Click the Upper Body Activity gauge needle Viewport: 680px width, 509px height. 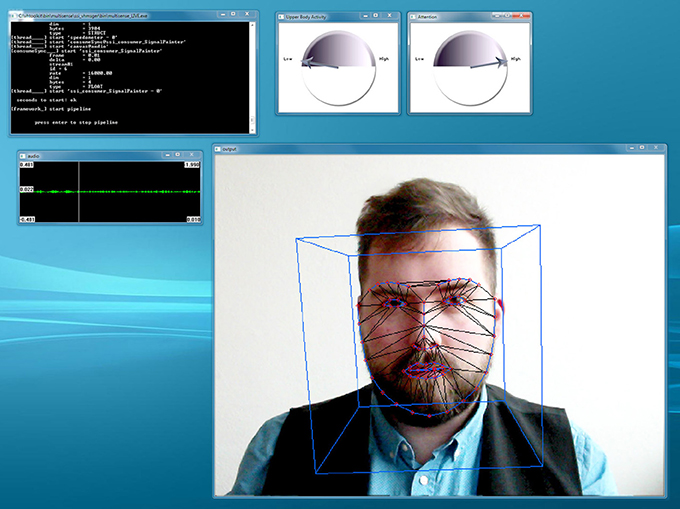point(320,64)
